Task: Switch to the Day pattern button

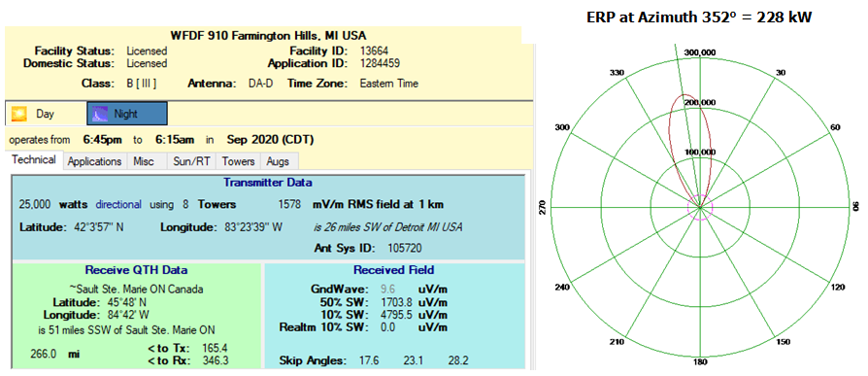Action: coord(46,114)
